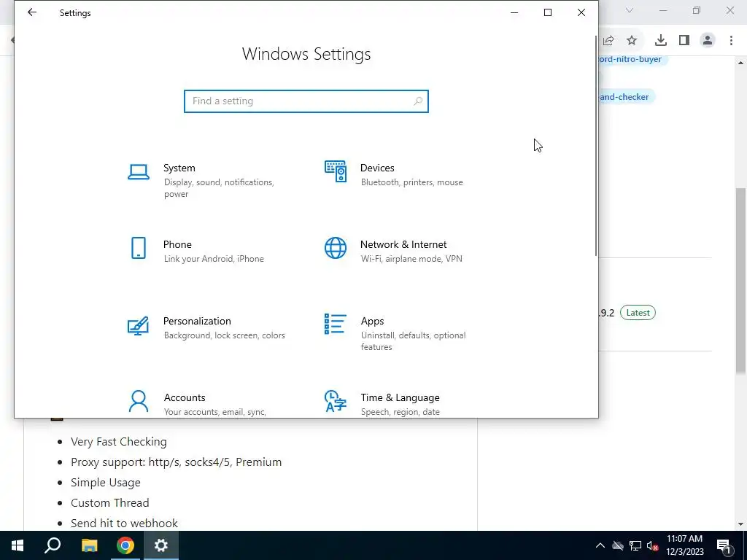747x560 pixels.
Task: Open Devices settings title
Action: tap(377, 168)
